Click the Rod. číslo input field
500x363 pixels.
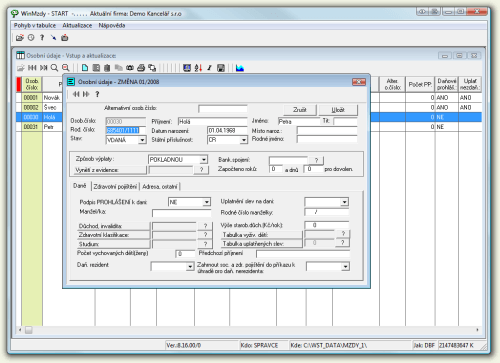(126, 130)
